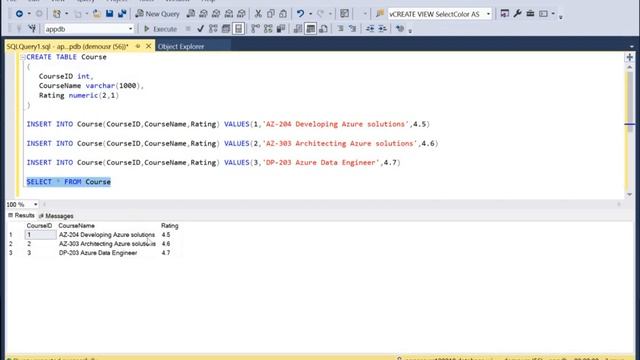Click the Copy icon
The width and height of the screenshot is (640, 360).
click(271, 14)
